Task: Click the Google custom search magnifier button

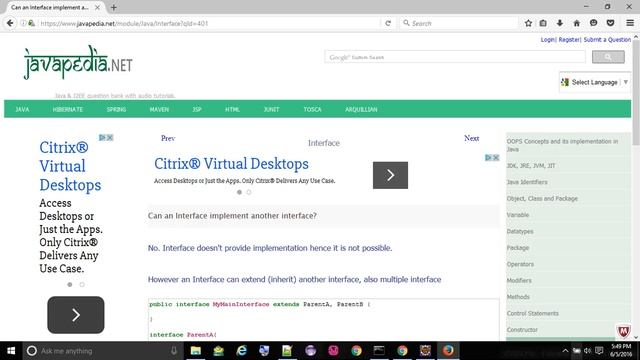Action: click(608, 57)
